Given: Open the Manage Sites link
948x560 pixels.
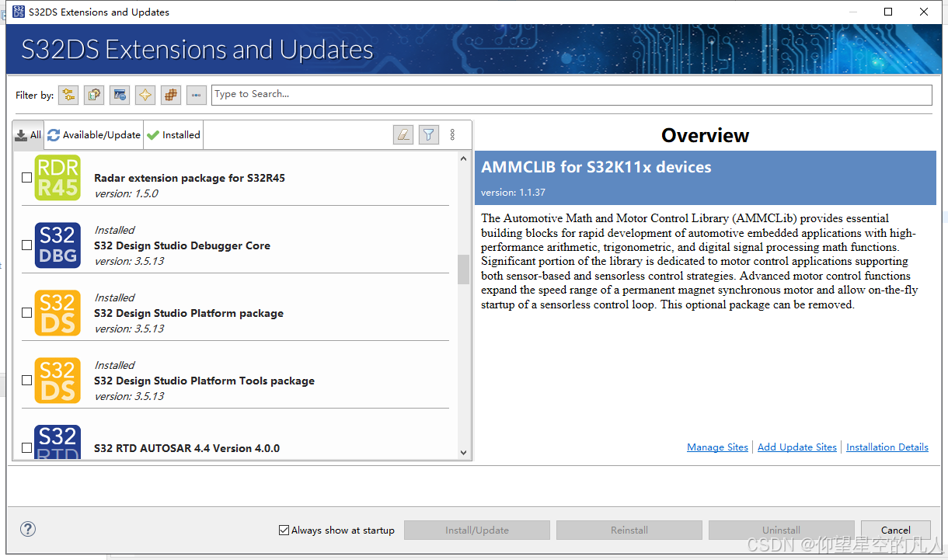Looking at the screenshot, I should pyautogui.click(x=717, y=447).
